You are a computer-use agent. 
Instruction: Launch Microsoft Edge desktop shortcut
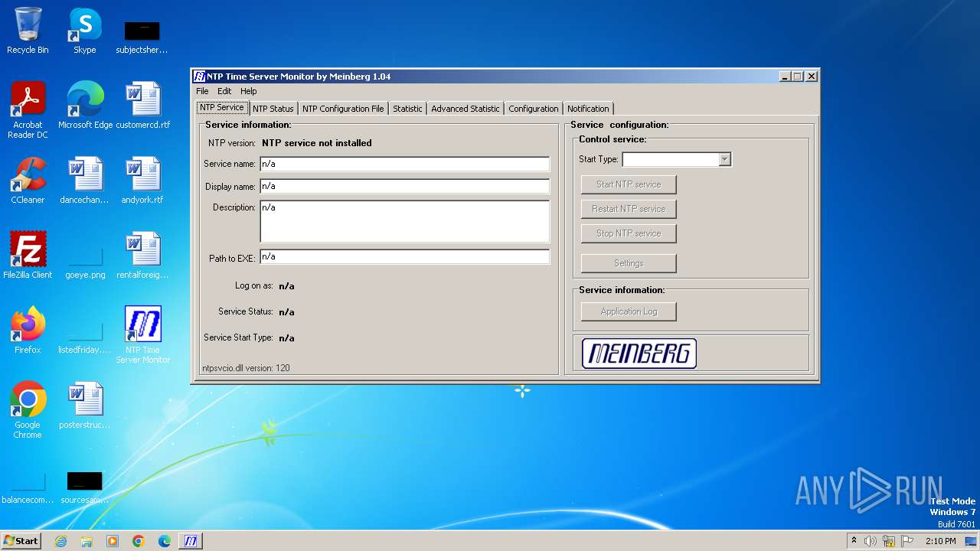pos(85,106)
